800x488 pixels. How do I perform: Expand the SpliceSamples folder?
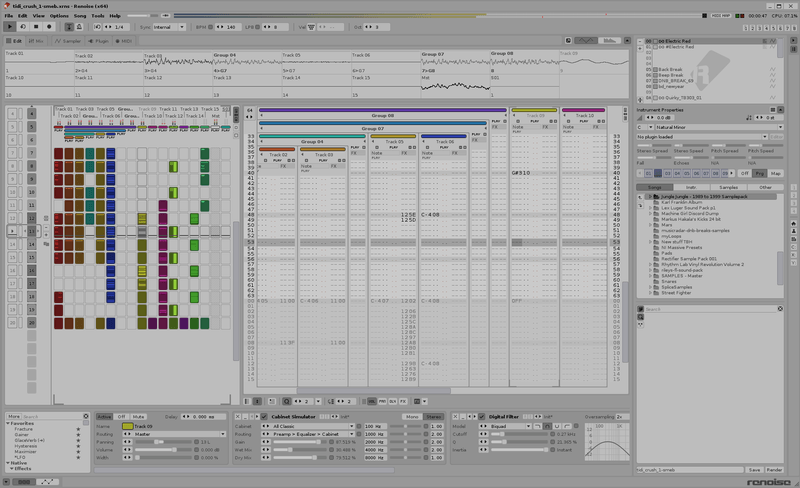coord(649,287)
